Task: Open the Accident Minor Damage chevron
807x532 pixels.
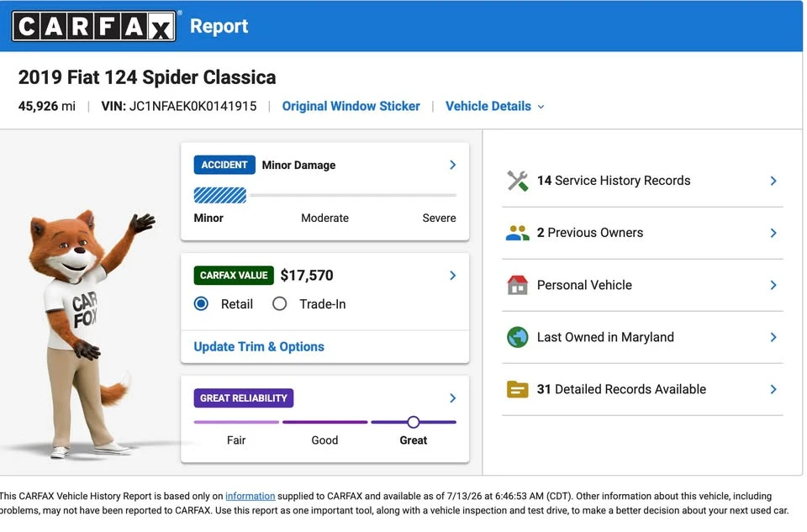Action: pyautogui.click(x=453, y=165)
